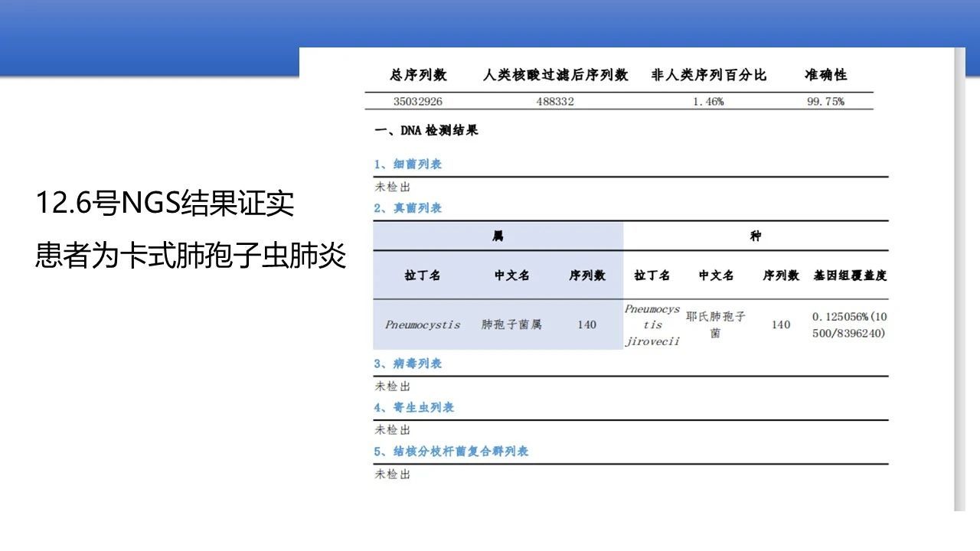Image resolution: width=980 pixels, height=551 pixels.
Task: Select the species 'Pneumocystis jirovecii'
Action: click(652, 325)
